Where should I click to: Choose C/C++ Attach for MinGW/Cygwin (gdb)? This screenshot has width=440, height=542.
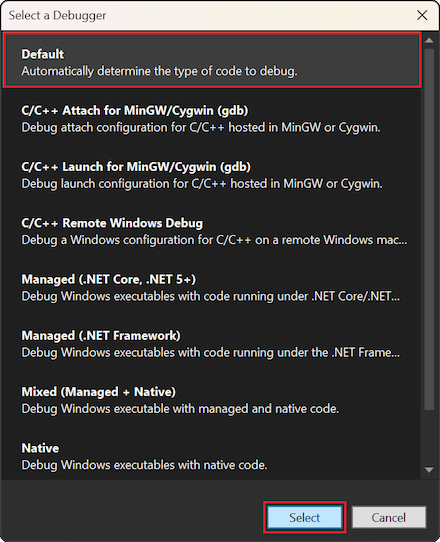(212, 118)
